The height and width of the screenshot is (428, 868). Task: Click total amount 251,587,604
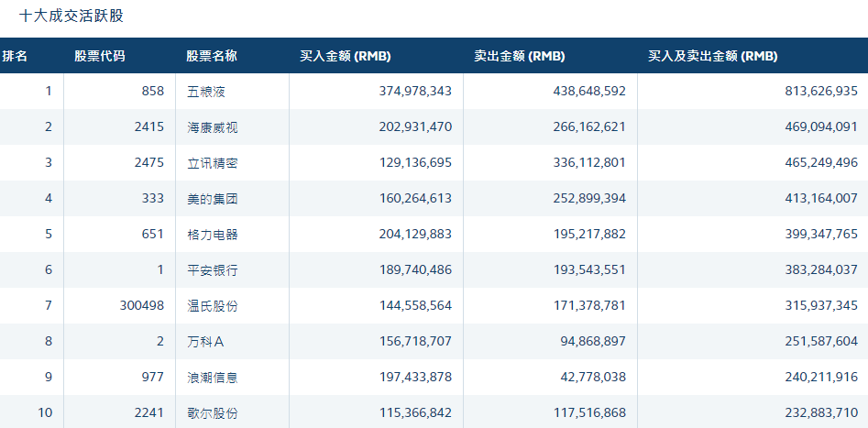click(821, 342)
